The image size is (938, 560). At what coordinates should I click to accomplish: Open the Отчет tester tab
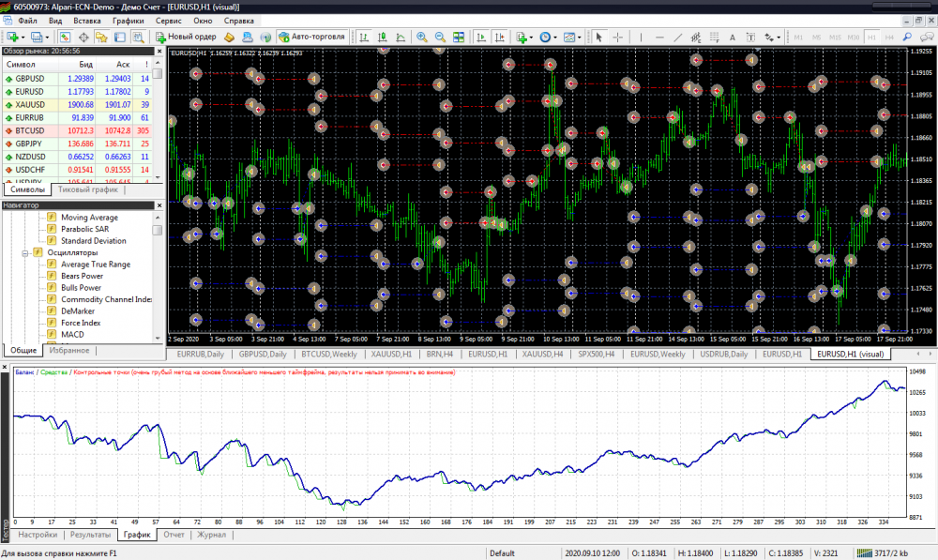tap(174, 535)
